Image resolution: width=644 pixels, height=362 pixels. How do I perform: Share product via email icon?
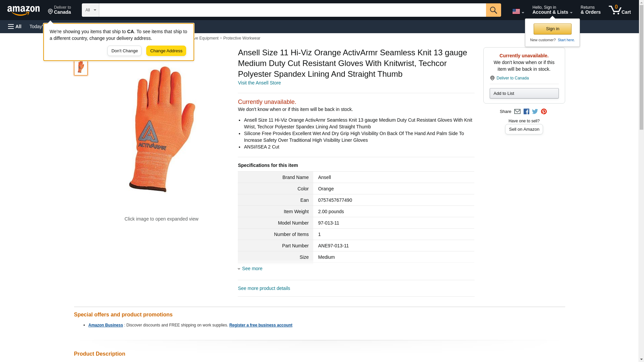(517, 112)
